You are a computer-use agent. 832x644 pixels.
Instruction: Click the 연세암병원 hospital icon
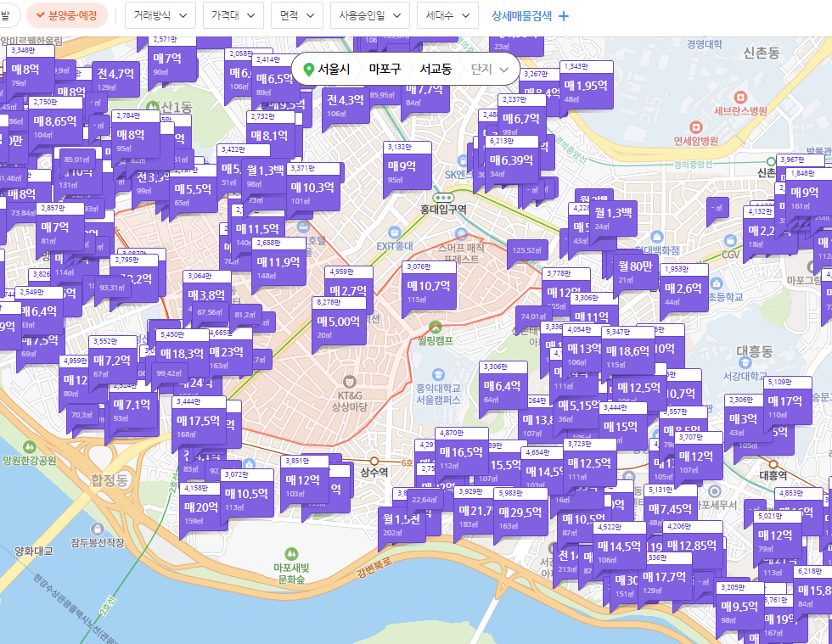pos(695,127)
